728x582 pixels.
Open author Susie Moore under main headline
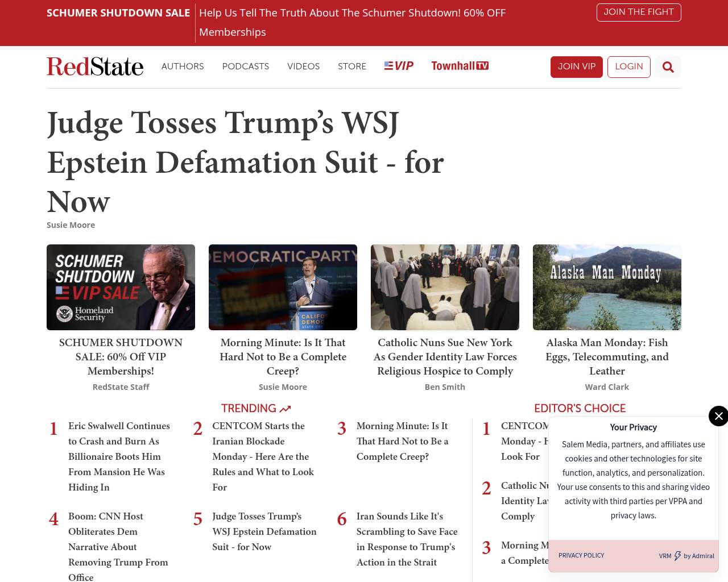[71, 225]
